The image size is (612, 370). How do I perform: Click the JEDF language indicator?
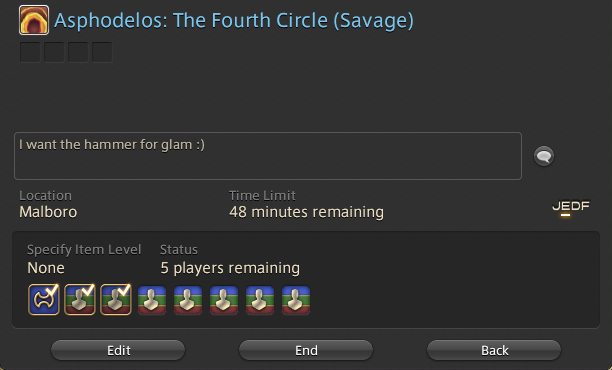coord(571,207)
